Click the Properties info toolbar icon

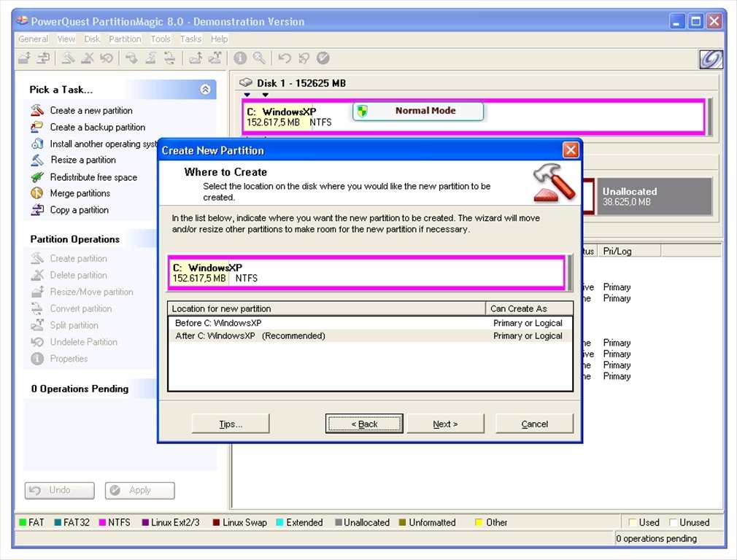[240, 58]
